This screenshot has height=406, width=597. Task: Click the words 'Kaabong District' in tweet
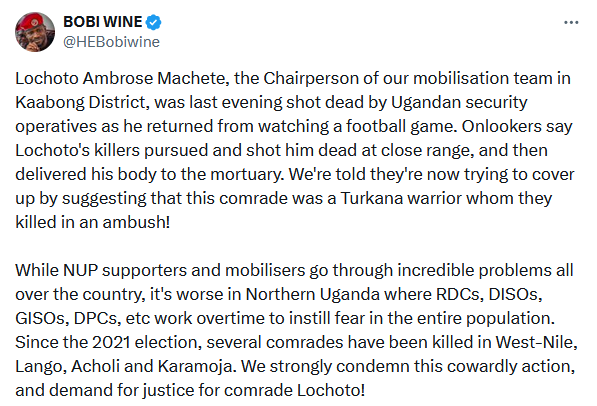click(80, 102)
